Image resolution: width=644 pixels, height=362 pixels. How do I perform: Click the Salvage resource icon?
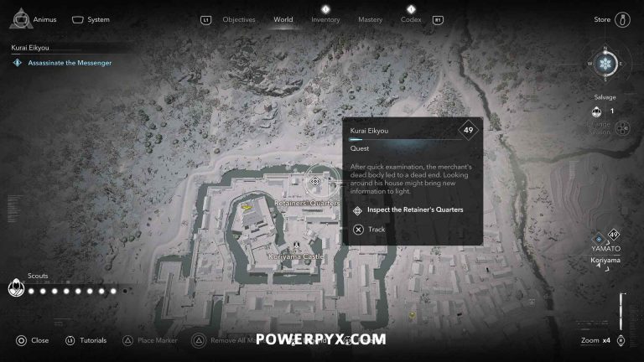tap(596, 111)
